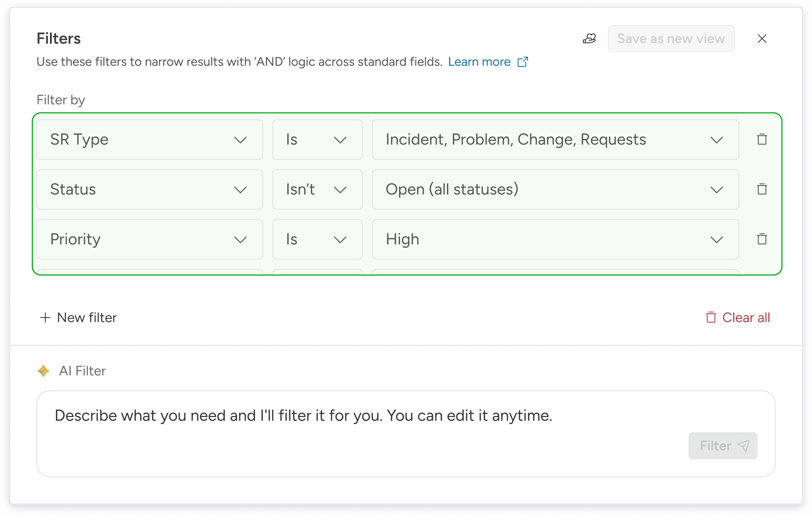This screenshot has height=516, width=812.
Task: Open the High priority value dropdown
Action: click(x=555, y=239)
